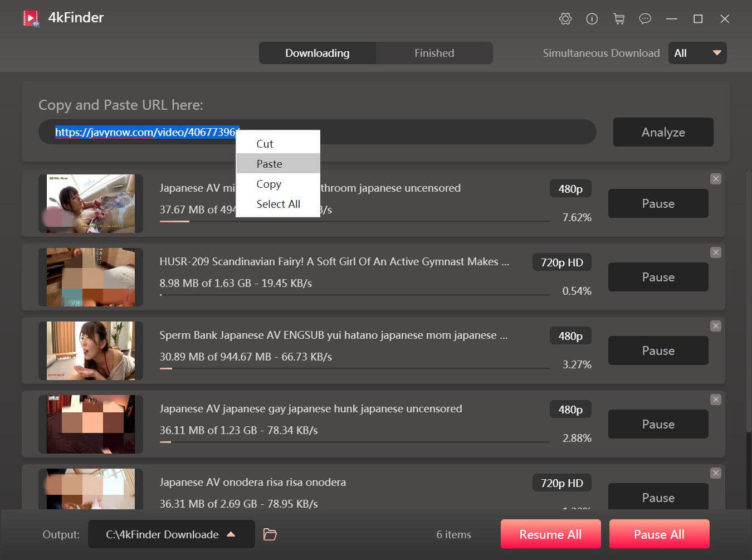Choose Select All in context menu
Image resolution: width=752 pixels, height=560 pixels.
[277, 204]
